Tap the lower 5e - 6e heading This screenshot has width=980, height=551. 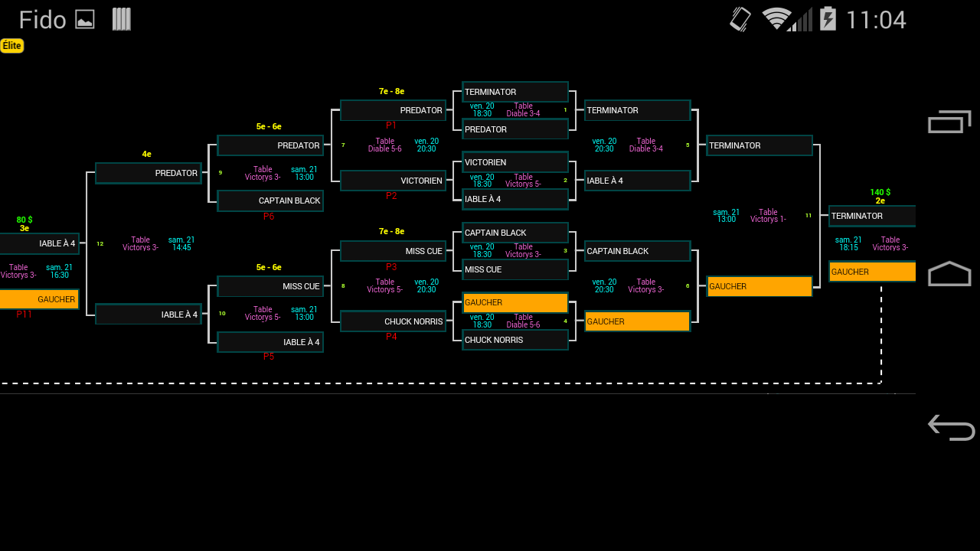269,267
